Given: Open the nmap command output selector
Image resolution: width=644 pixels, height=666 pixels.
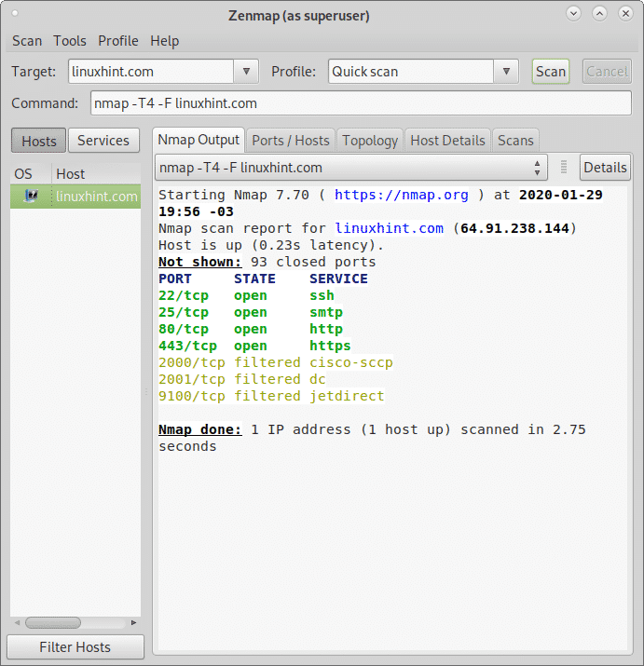Looking at the screenshot, I should (351, 168).
